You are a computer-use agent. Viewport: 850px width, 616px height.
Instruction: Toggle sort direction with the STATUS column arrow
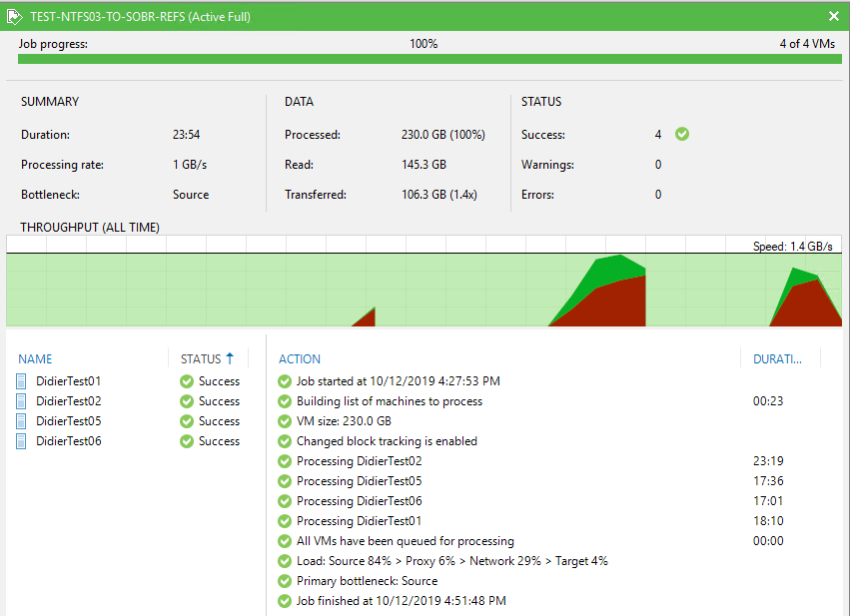point(231,358)
